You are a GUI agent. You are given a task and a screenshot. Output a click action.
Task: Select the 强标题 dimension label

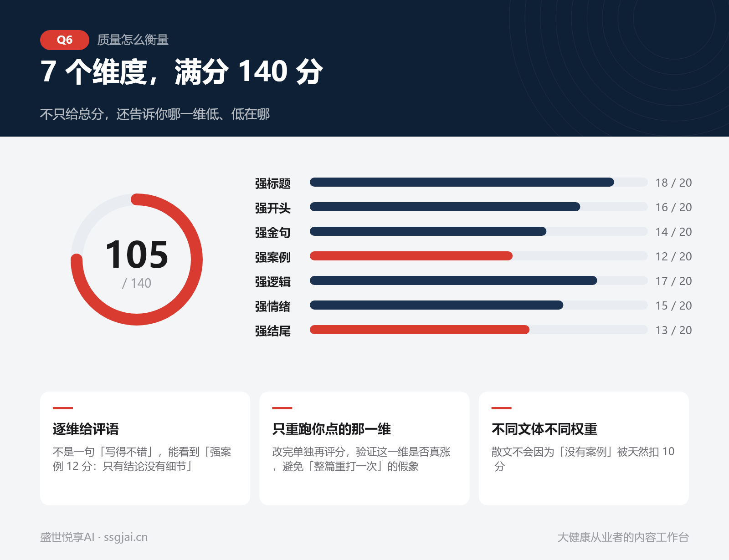(273, 183)
